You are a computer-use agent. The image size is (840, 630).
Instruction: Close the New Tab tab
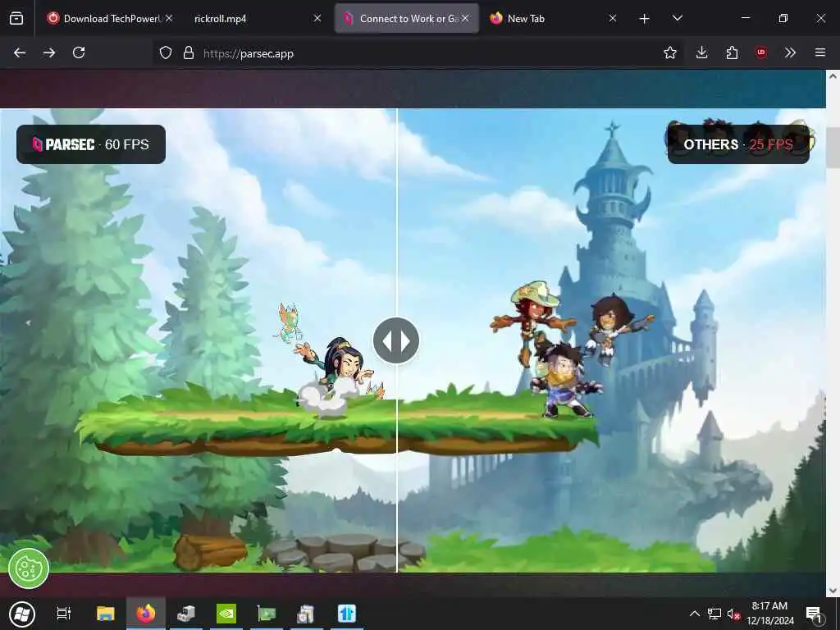pos(613,18)
